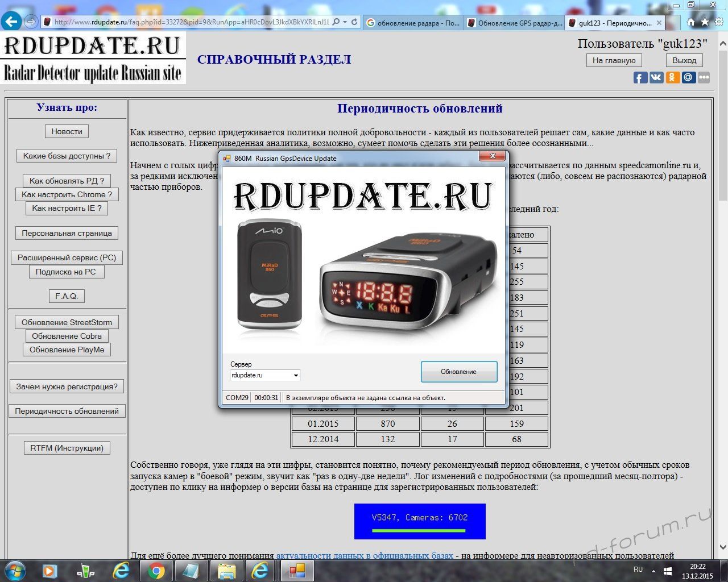Click the search magnifier in address bar
Screen dimensions: 728x582
(x=337, y=22)
